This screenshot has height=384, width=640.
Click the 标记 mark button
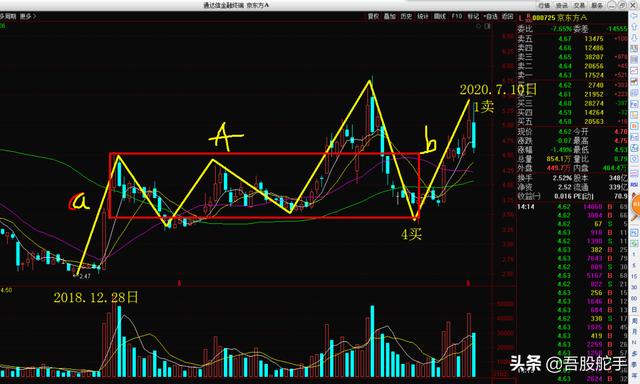pyautogui.click(x=473, y=16)
